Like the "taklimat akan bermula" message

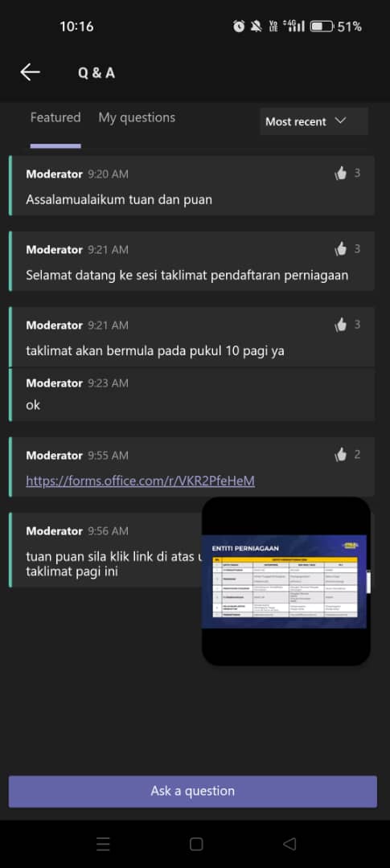click(340, 325)
